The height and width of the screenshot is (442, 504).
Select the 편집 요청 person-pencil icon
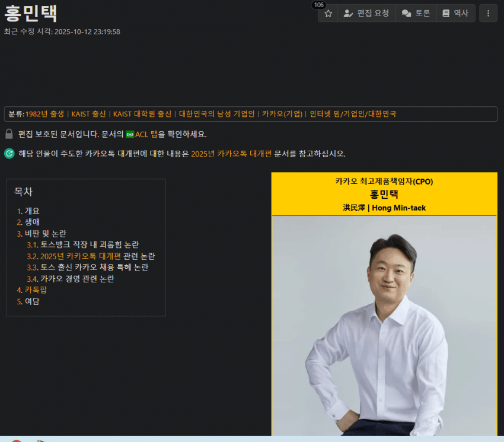click(349, 13)
